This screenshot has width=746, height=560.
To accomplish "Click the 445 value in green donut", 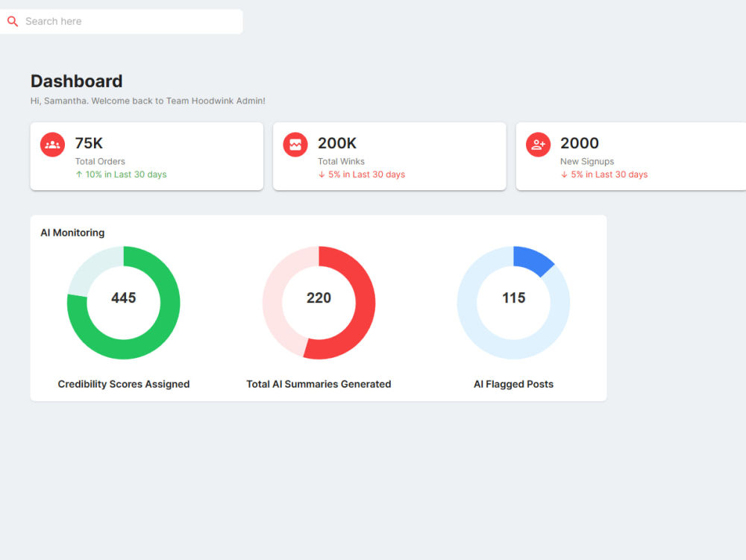I will coord(124,298).
